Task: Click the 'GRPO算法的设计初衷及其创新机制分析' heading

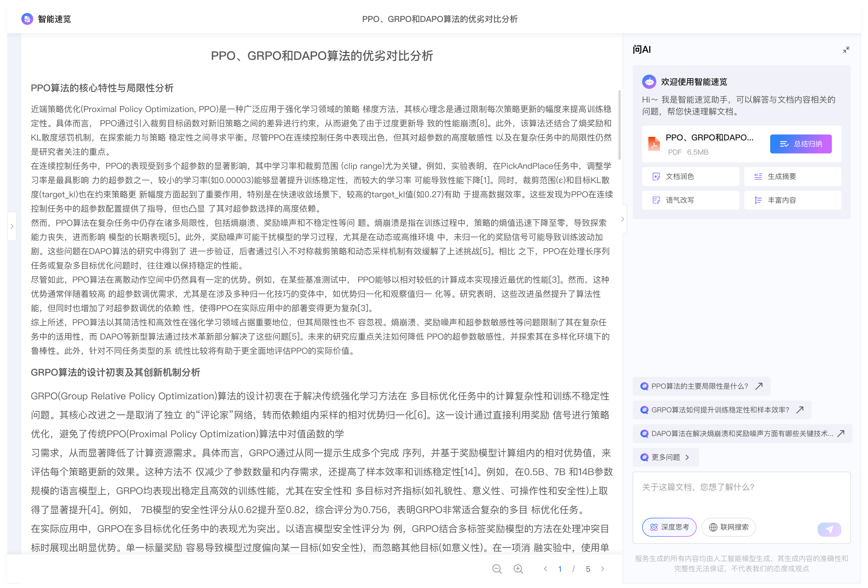Action: pyautogui.click(x=115, y=372)
